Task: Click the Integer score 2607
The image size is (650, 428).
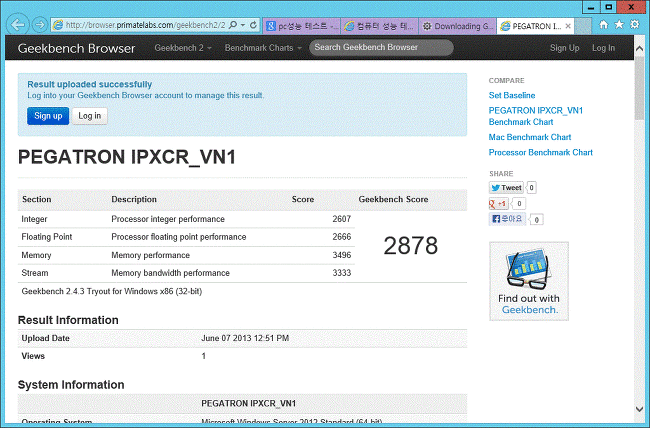Action: click(x=341, y=219)
